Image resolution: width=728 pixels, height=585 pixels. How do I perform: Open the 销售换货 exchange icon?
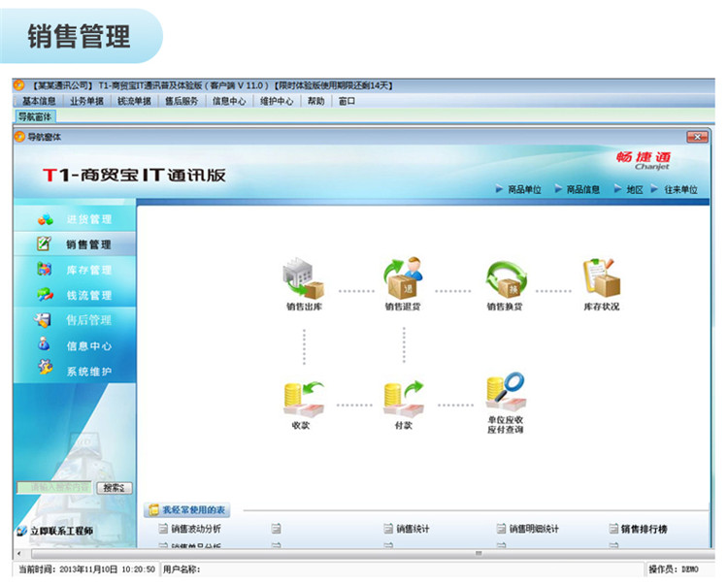tap(506, 278)
